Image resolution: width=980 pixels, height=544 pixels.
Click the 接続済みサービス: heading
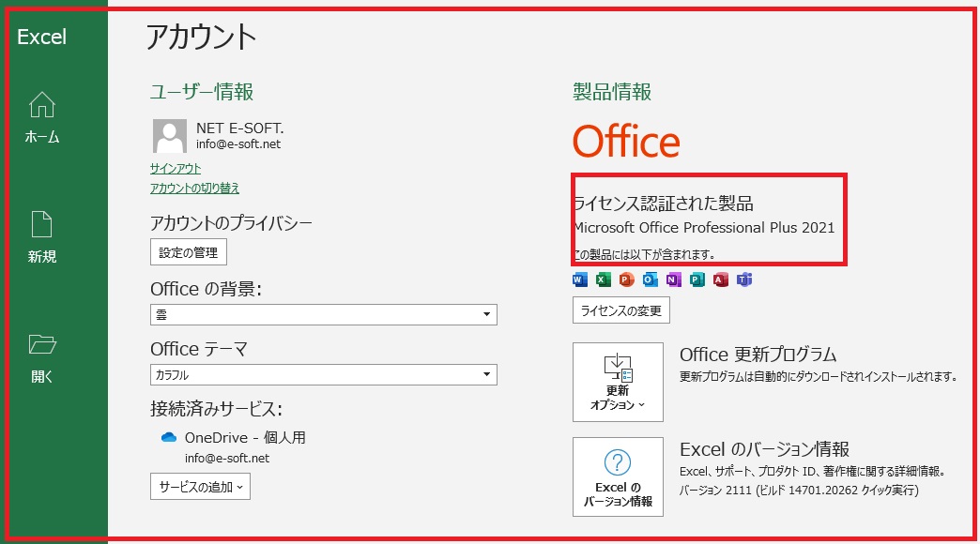coord(216,409)
